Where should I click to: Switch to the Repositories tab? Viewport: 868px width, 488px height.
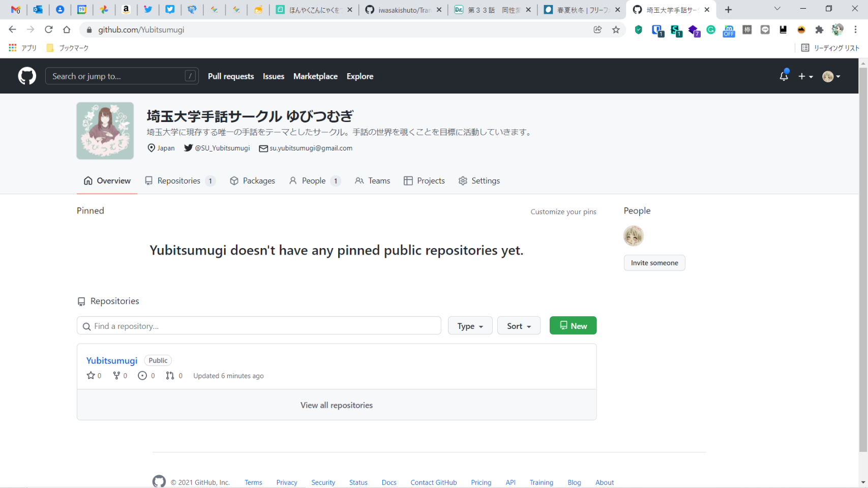[x=179, y=181]
